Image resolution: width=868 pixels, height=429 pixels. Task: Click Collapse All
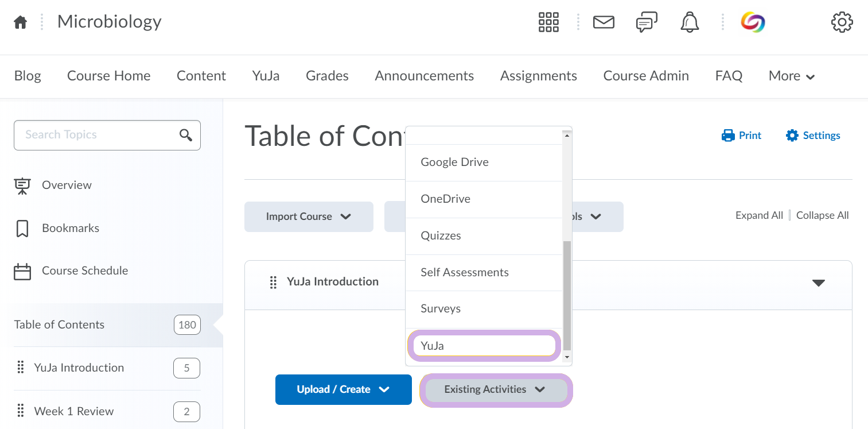[x=823, y=216]
